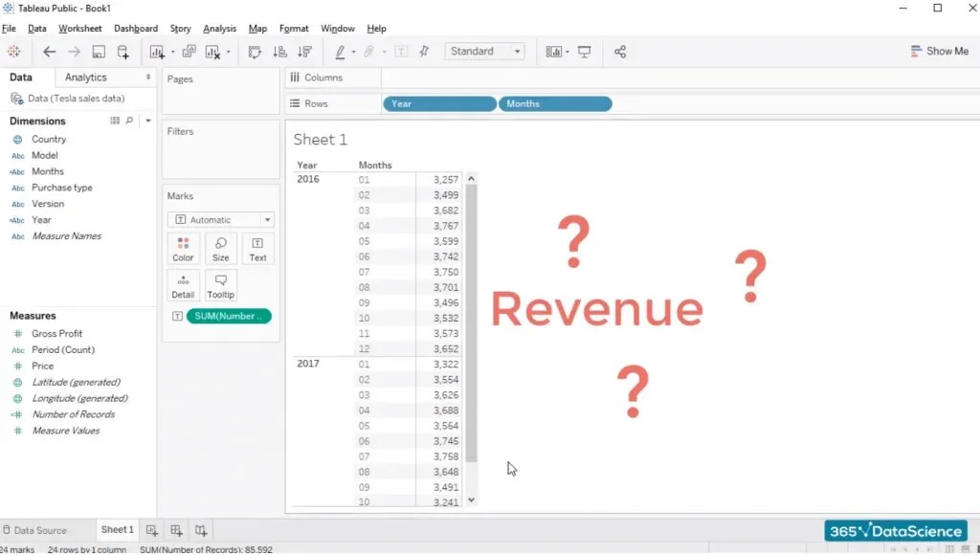This screenshot has height=555, width=980.
Task: Pin the toolbar with the pushpin icon
Action: tap(423, 52)
